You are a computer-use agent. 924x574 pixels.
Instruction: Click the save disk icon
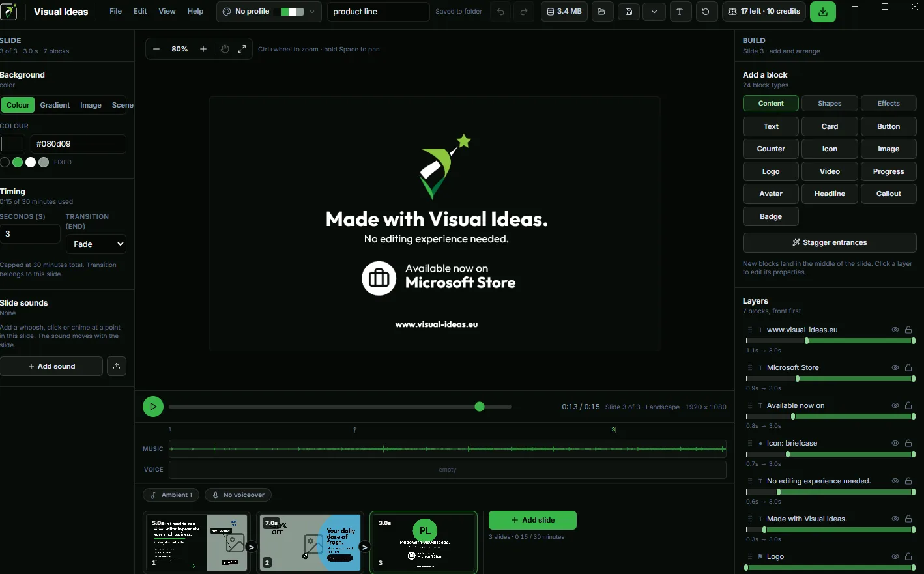(x=628, y=12)
